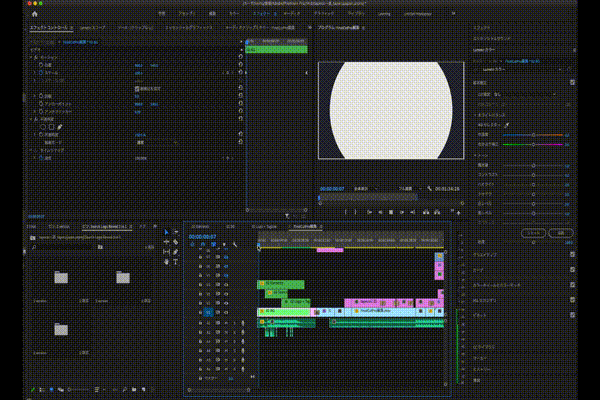Toggle Rotation stopwatch animation
600x400 pixels.
pos(41,96)
